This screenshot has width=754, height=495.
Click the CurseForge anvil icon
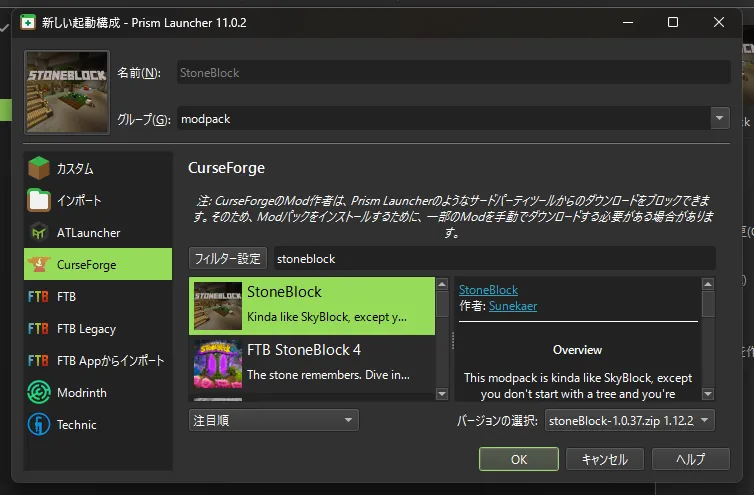click(38, 264)
